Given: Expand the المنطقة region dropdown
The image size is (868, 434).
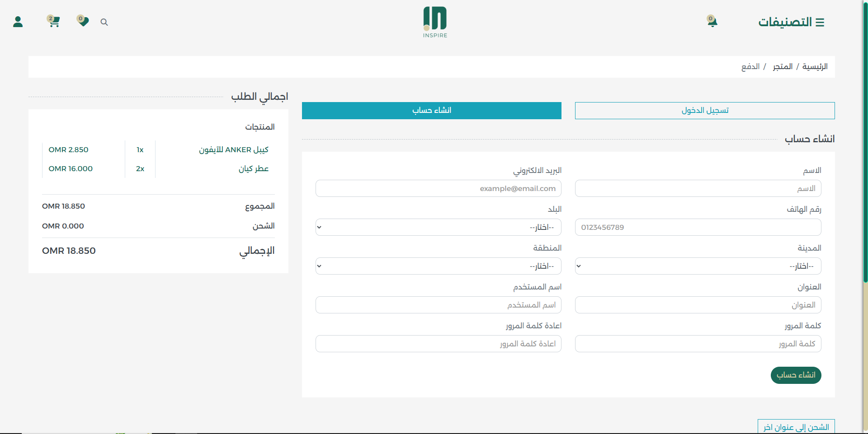Looking at the screenshot, I should (438, 266).
